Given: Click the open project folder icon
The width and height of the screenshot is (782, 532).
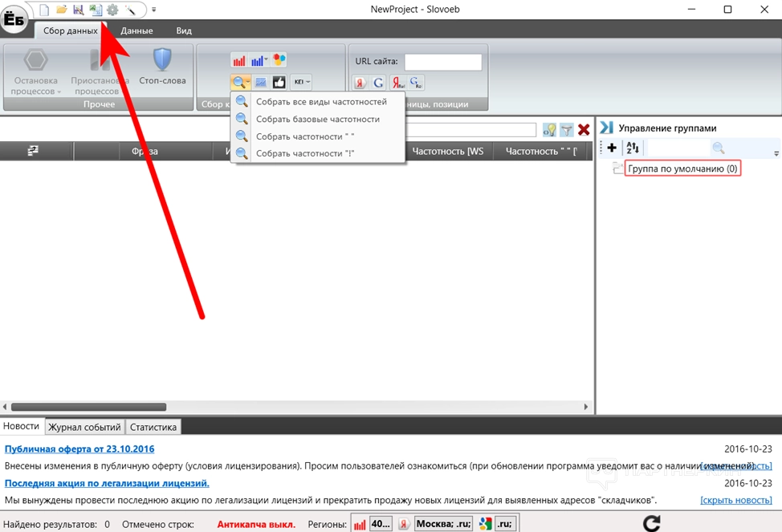Looking at the screenshot, I should (61, 10).
